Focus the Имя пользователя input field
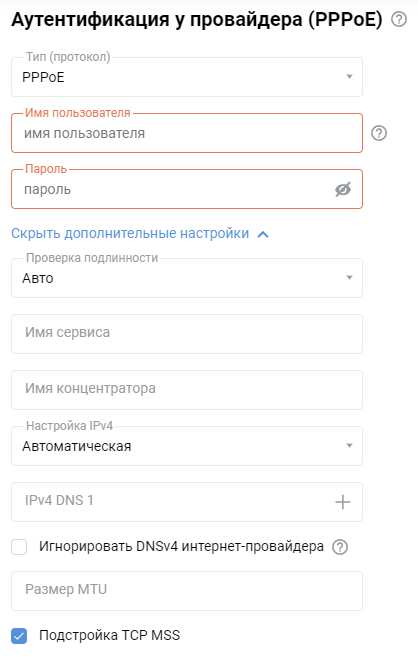418x658 pixels. (x=187, y=133)
